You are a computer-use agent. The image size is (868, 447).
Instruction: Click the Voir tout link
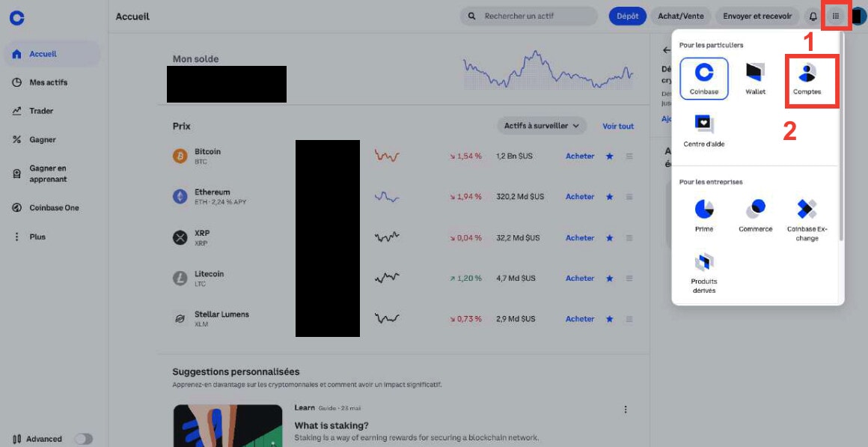617,127
